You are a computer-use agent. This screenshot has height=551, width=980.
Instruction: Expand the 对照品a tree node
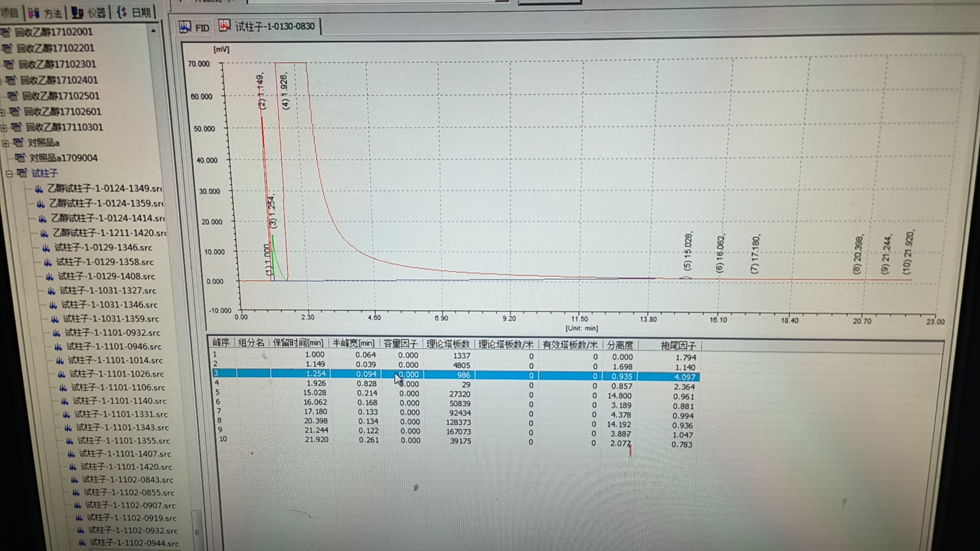coord(6,143)
